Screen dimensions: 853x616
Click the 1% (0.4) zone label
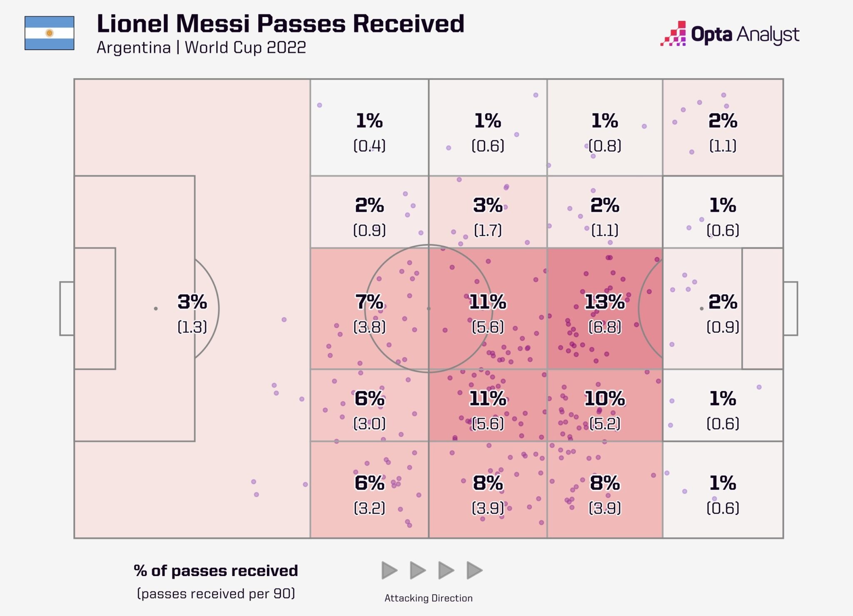coord(369,132)
